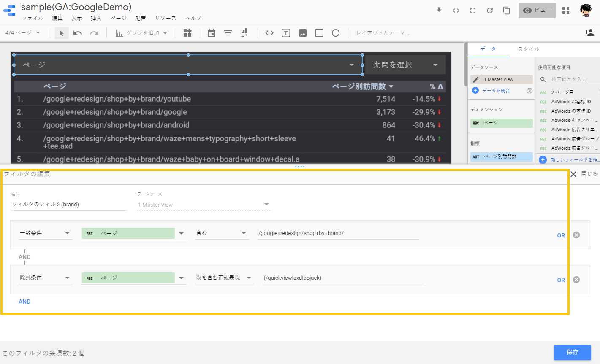
Task: Click the filter name field フィルタのフィルタ(brand)
Action: 69,205
